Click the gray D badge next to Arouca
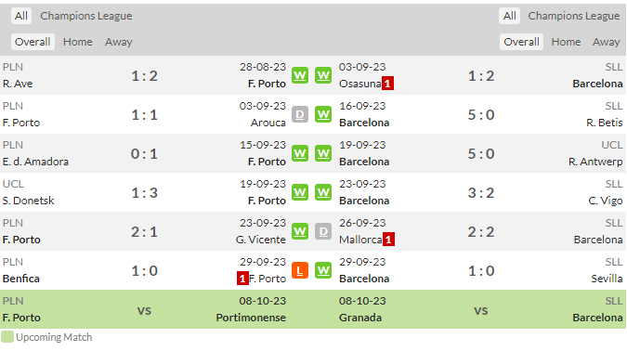 coord(300,114)
